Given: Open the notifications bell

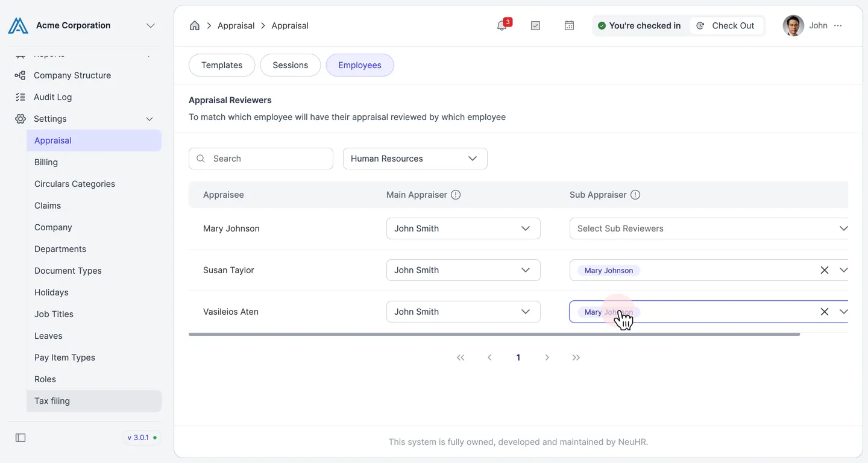Looking at the screenshot, I should (x=502, y=25).
